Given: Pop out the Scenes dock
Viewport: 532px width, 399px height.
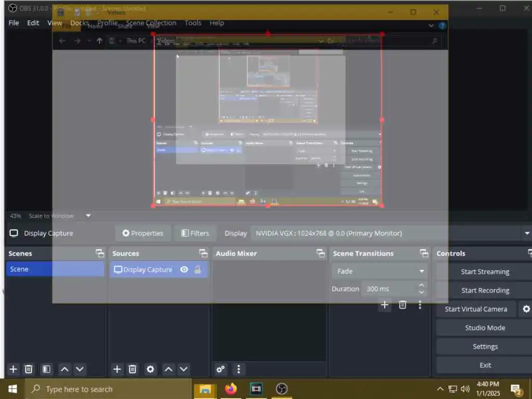Looking at the screenshot, I should pyautogui.click(x=100, y=254).
